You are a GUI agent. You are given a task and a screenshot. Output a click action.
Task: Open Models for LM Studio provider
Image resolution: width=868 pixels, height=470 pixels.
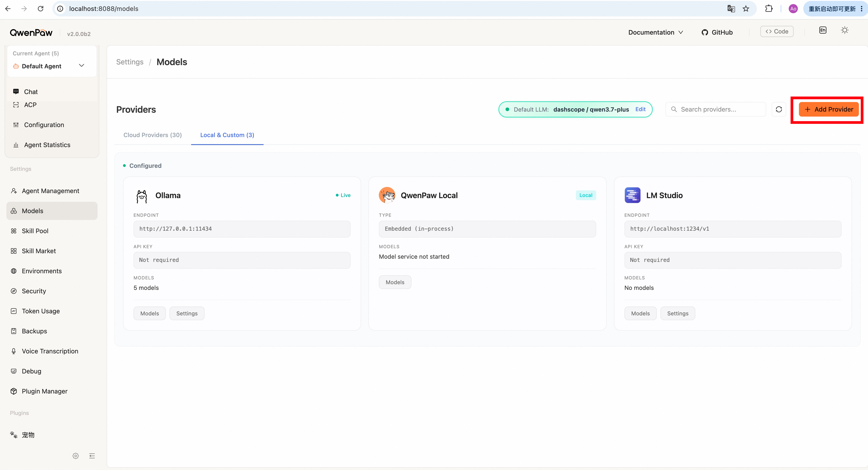(640, 313)
